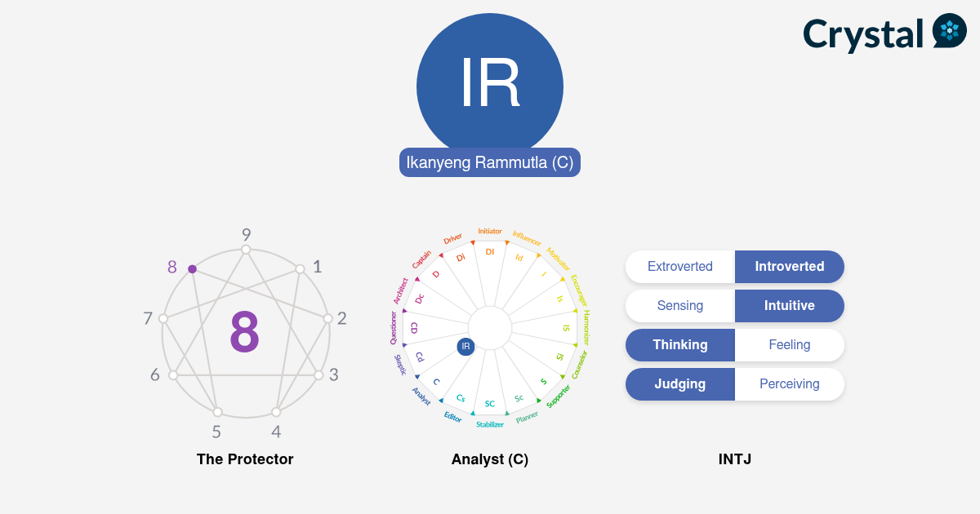Click the Encourager label on the wheel
This screenshot has height=514, width=980.
(579, 290)
